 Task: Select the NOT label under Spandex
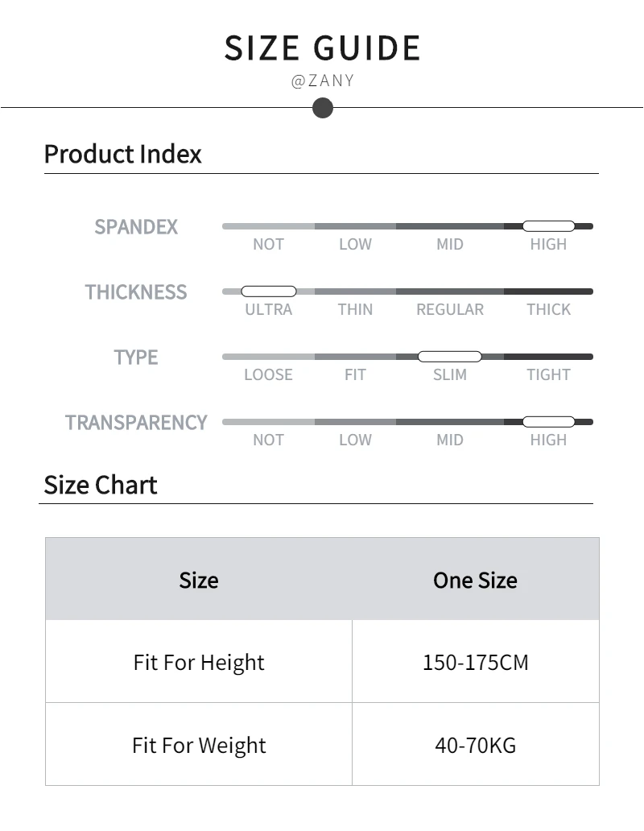(268, 244)
